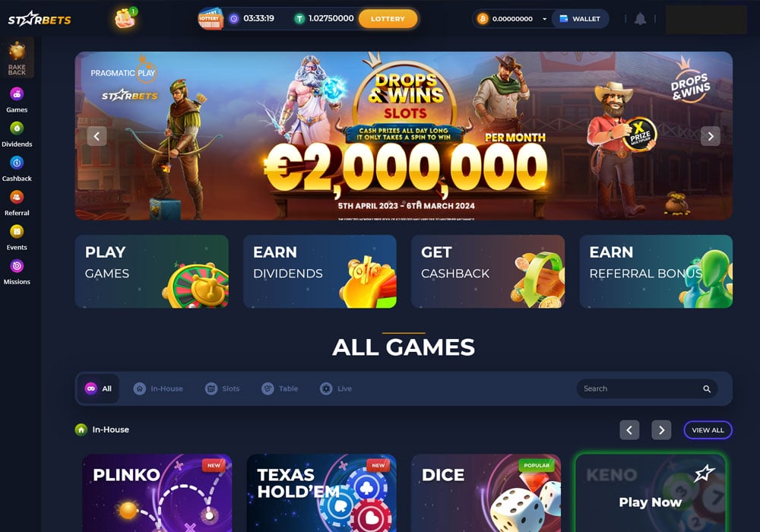Go to the previous banner slide
This screenshot has width=760, height=532.
[x=97, y=136]
